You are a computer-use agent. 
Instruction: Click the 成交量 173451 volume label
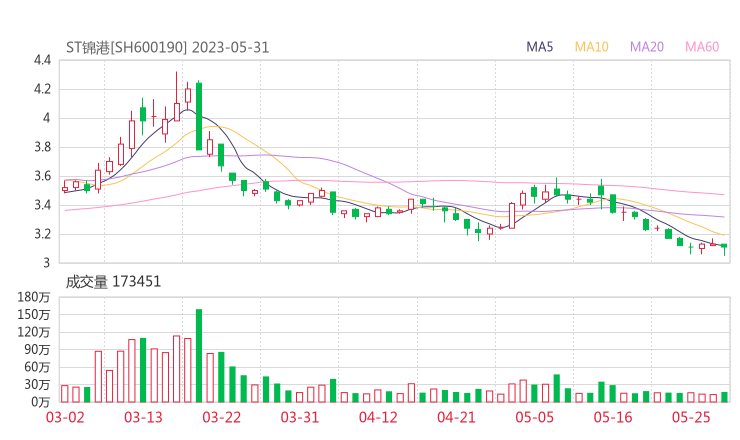pyautogui.click(x=113, y=282)
